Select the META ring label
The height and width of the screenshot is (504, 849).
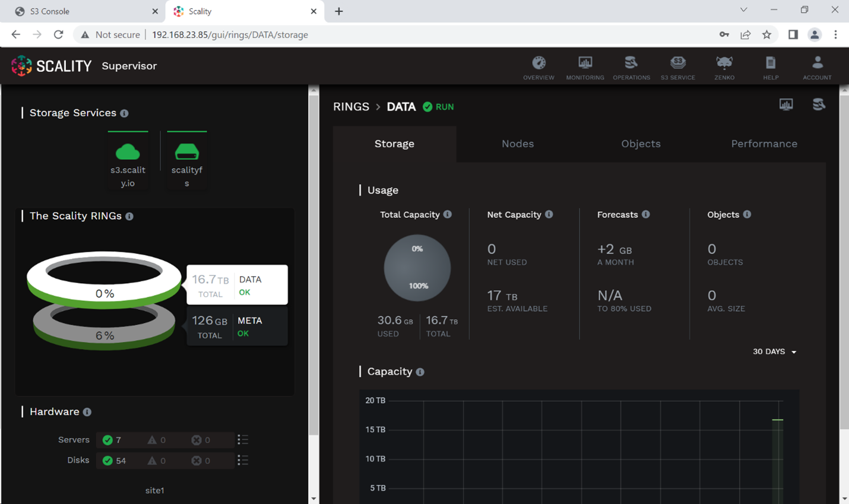tap(249, 321)
